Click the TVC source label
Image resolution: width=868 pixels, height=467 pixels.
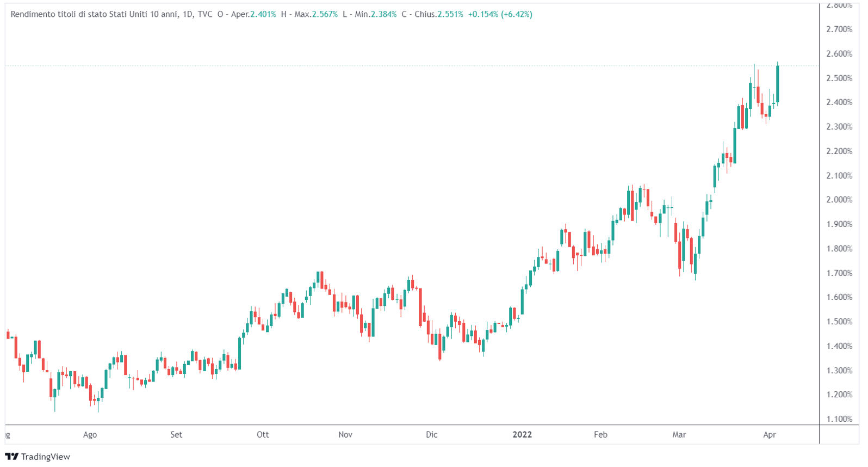click(205, 14)
